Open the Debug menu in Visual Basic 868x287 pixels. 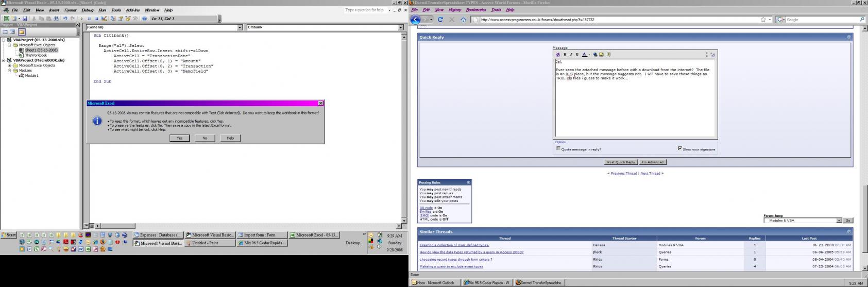pyautogui.click(x=88, y=10)
